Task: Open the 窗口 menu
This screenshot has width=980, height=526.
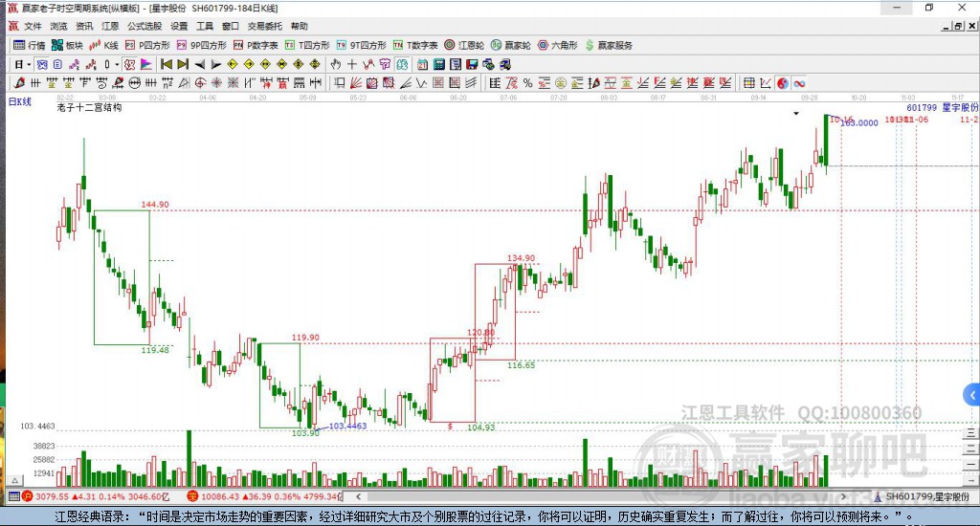Action: (231, 26)
